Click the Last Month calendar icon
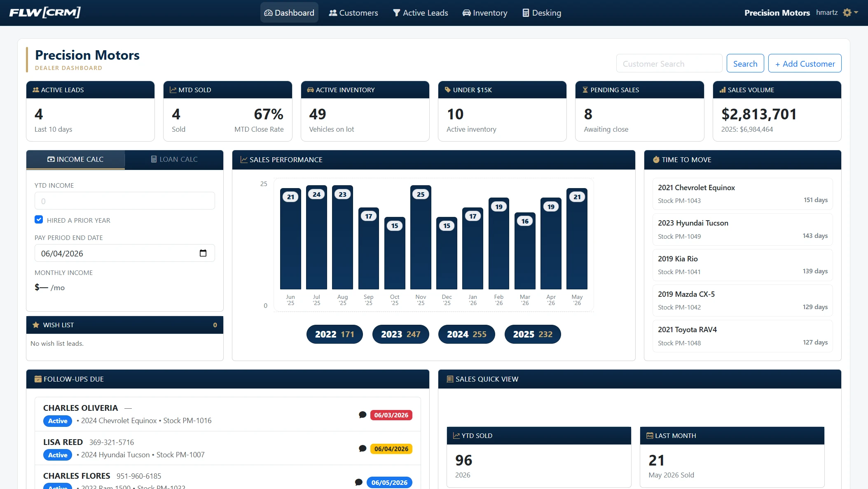Viewport: 868px width, 489px height. [x=650, y=435]
